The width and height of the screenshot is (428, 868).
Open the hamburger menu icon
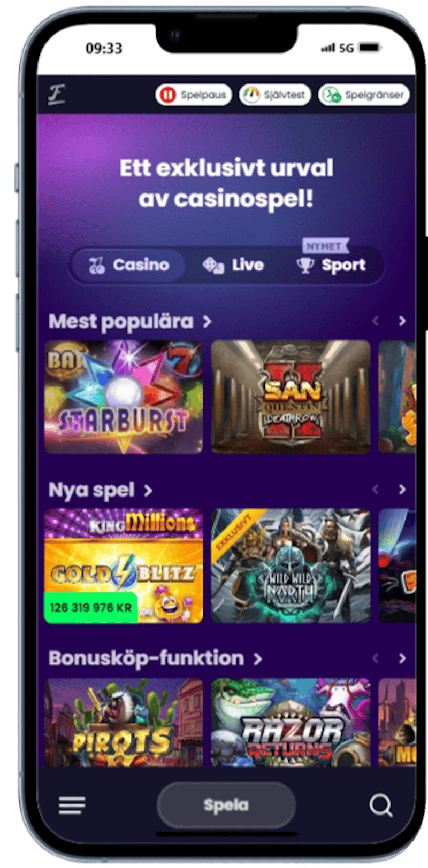point(72,805)
